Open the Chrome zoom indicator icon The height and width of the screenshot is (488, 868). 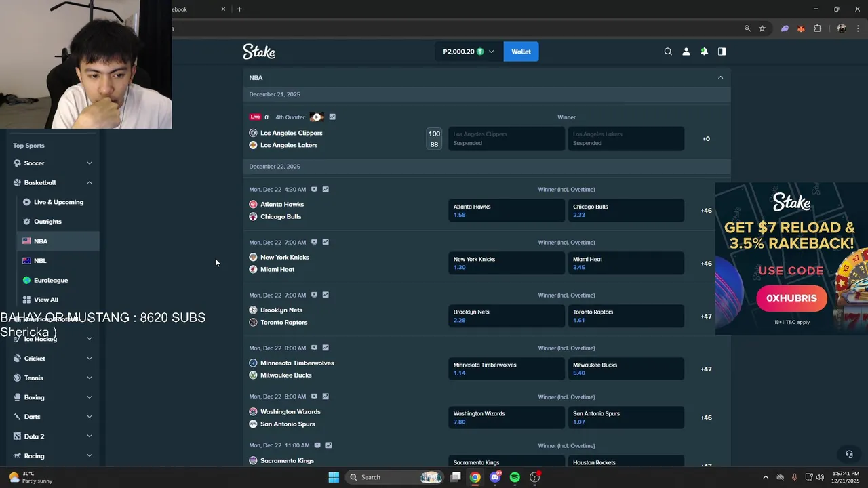pyautogui.click(x=747, y=28)
